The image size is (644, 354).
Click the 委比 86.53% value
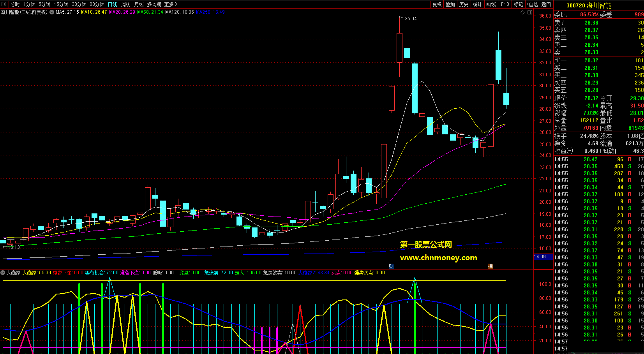click(589, 14)
